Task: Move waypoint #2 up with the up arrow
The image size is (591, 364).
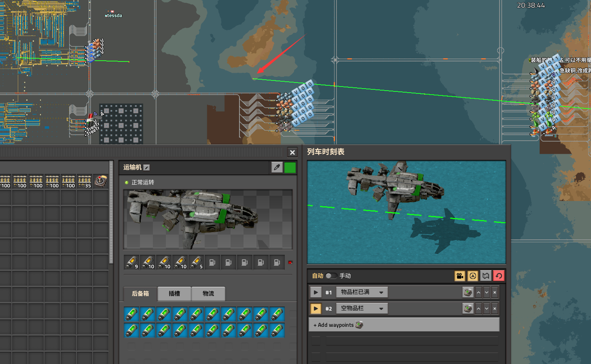Action: (x=479, y=309)
